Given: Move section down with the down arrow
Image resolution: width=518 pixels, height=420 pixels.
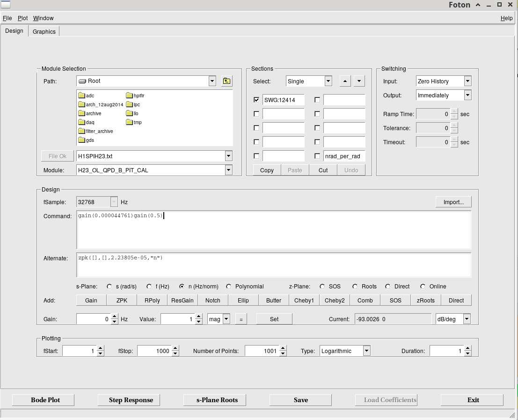Looking at the screenshot, I should [359, 81].
